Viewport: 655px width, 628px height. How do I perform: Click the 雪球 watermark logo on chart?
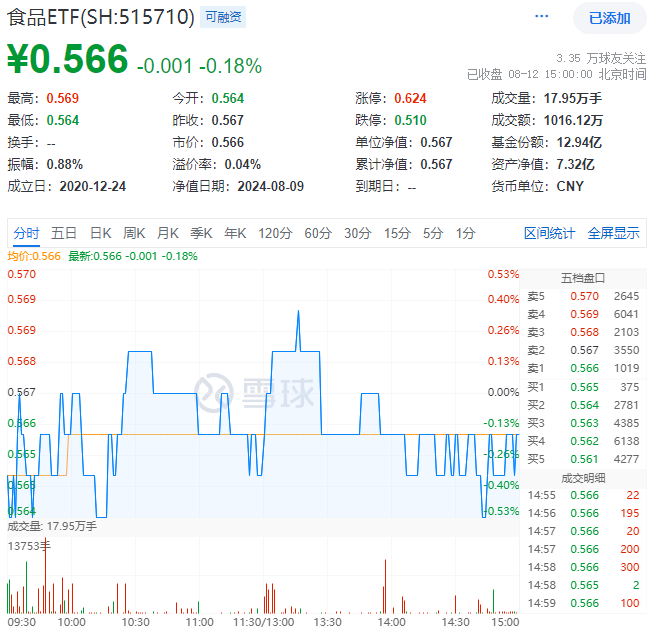pyautogui.click(x=253, y=389)
